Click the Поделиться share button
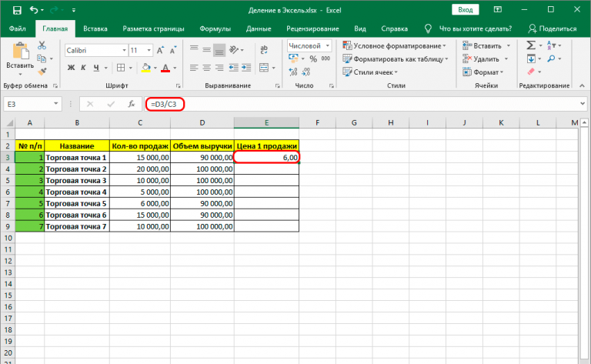591x364 pixels. coord(553,28)
